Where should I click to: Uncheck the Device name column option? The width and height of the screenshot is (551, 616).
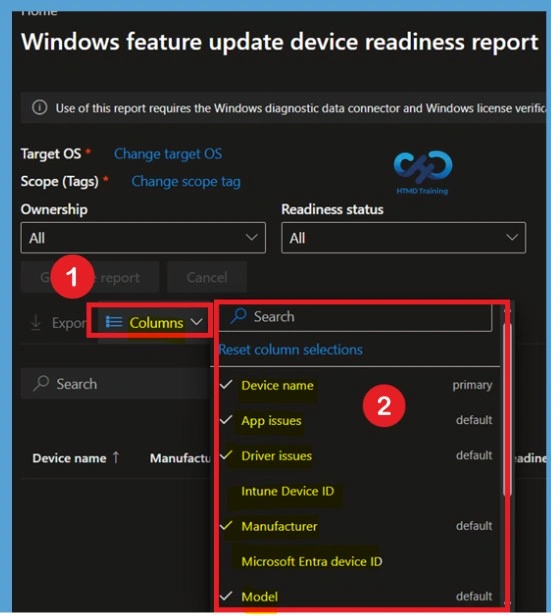click(x=226, y=385)
